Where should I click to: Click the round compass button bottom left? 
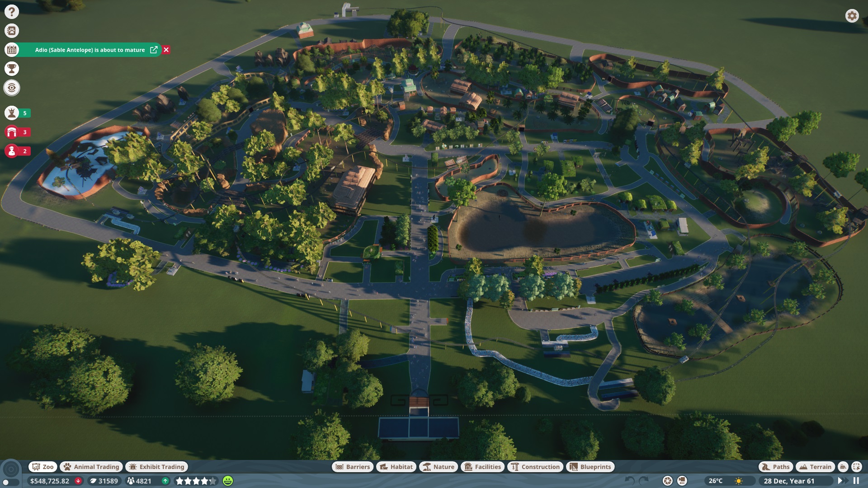11,469
